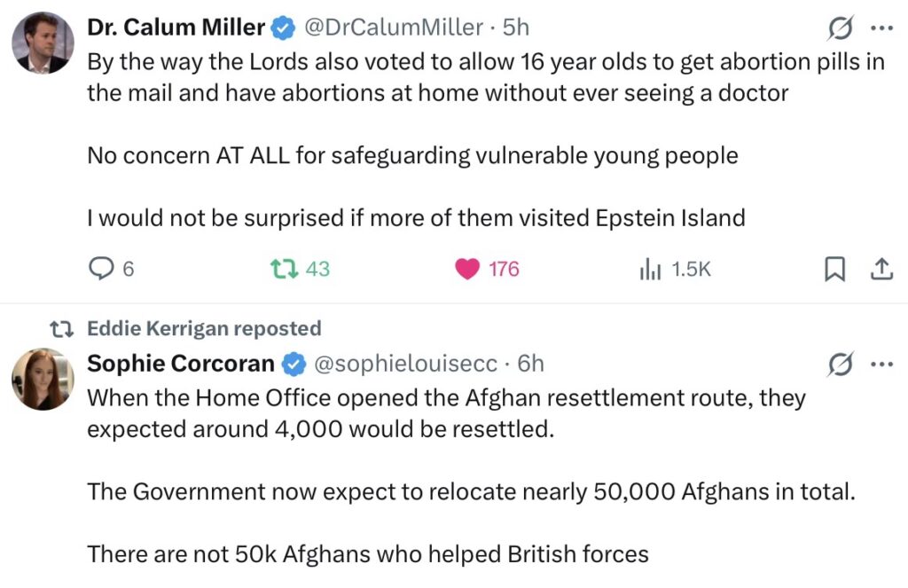
Task: Open more options on Sophie Corcoran's tweet
Action: [x=881, y=364]
